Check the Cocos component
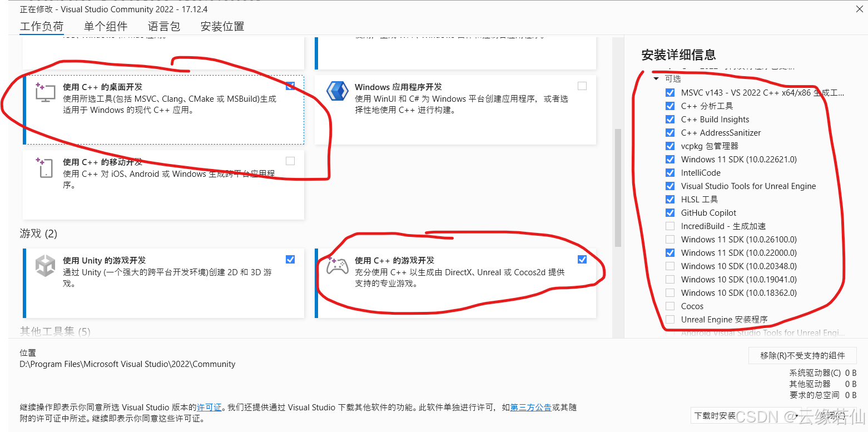This screenshot has width=868, height=432. pos(670,306)
